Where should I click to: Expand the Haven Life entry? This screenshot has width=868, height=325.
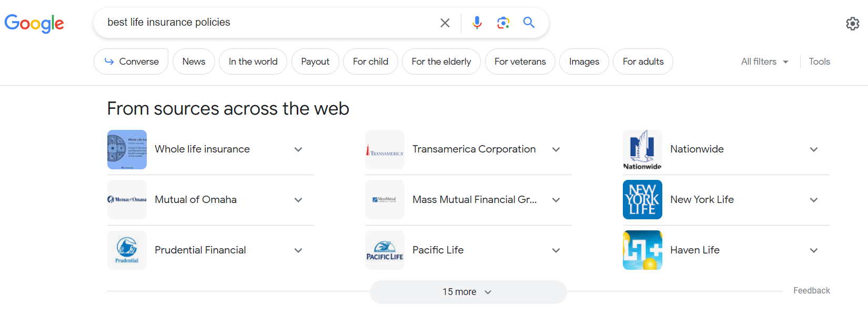[x=814, y=250]
